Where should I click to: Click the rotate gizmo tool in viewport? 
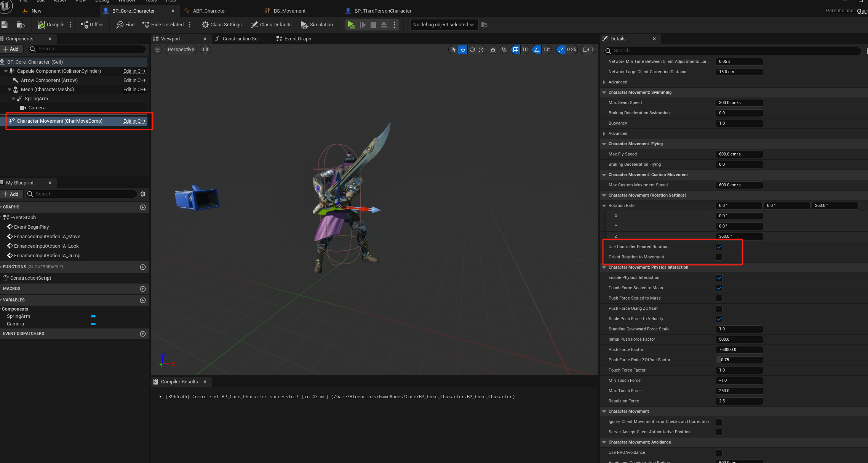(472, 50)
